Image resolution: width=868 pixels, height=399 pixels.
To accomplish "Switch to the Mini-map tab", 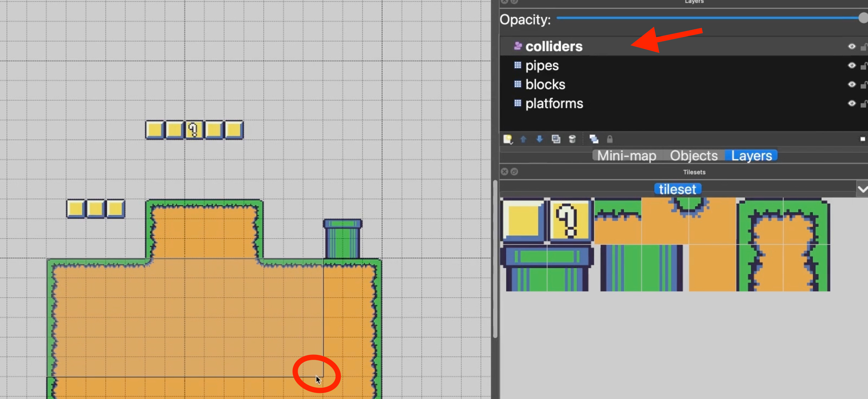I will (x=627, y=156).
